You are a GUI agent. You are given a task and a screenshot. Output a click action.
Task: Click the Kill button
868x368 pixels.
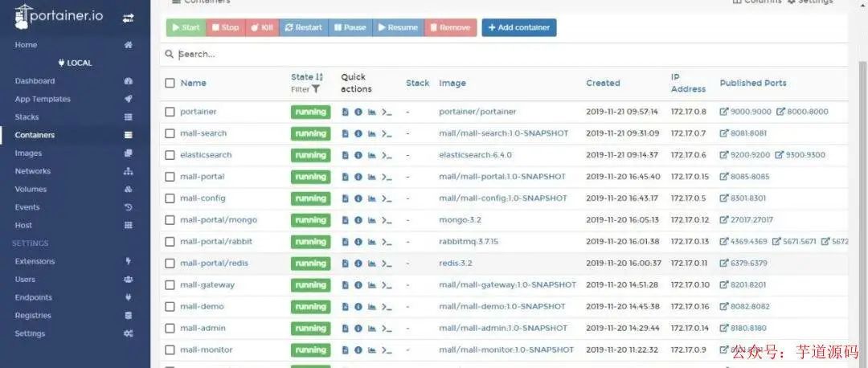[262, 27]
